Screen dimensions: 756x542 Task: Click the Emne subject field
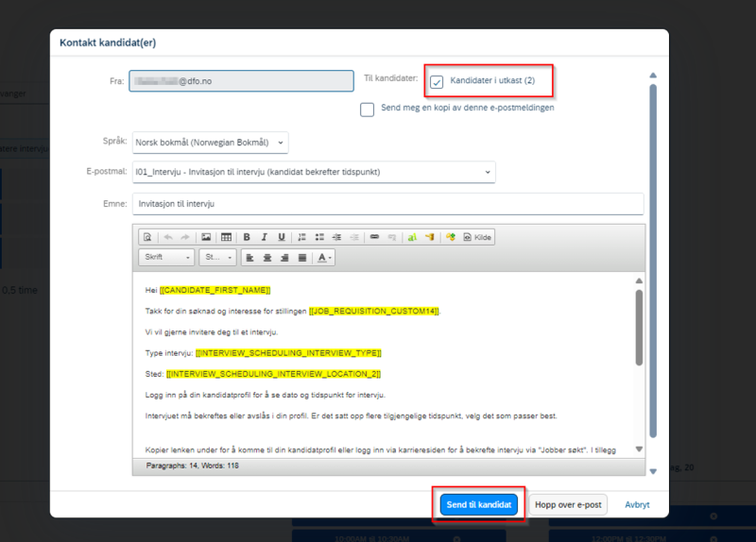pyautogui.click(x=388, y=204)
